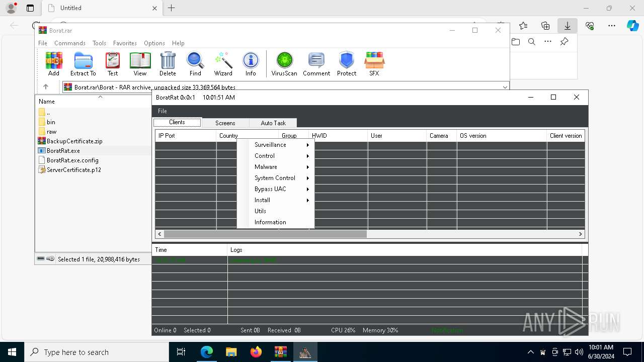The image size is (644, 362).
Task: Open WinRAR Commands menu
Action: tap(70, 43)
